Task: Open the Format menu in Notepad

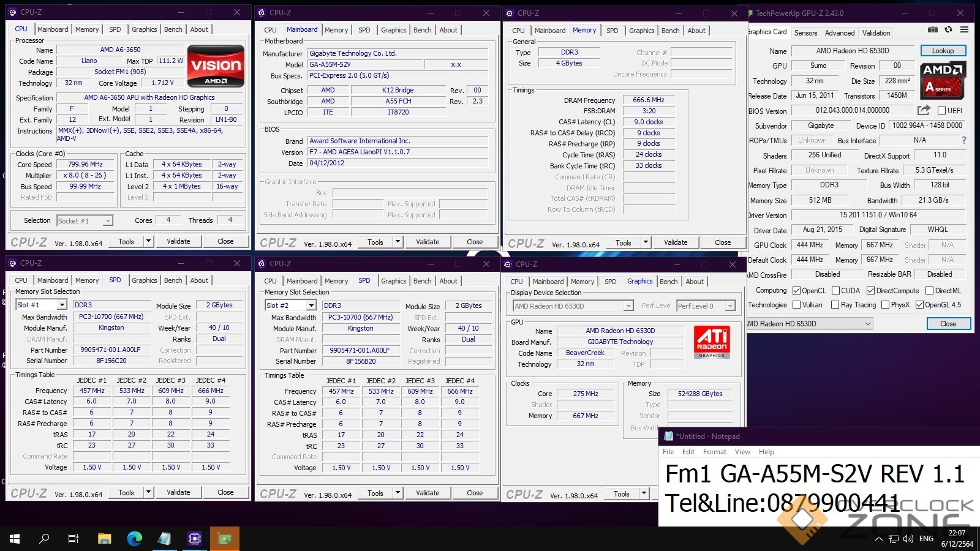Action: coord(714,452)
